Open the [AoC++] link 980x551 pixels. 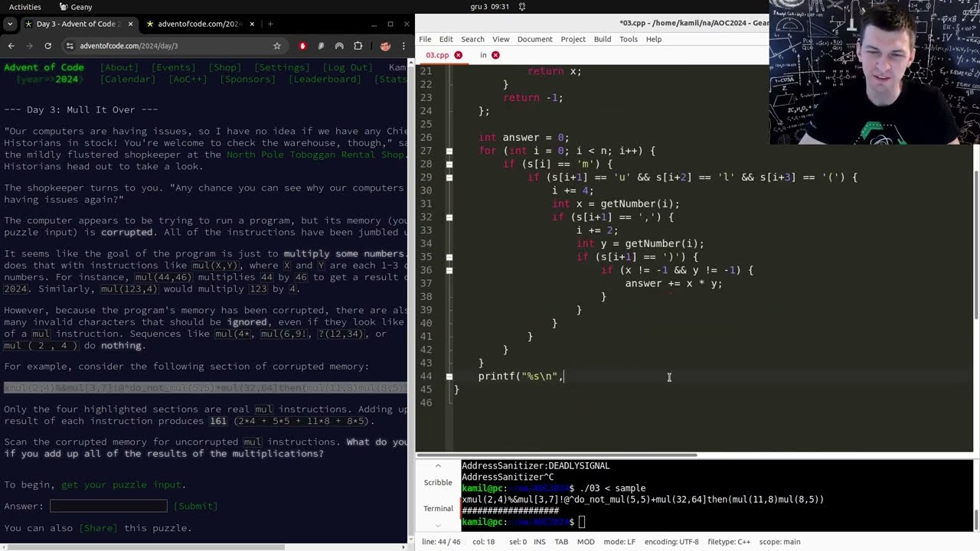tap(188, 80)
